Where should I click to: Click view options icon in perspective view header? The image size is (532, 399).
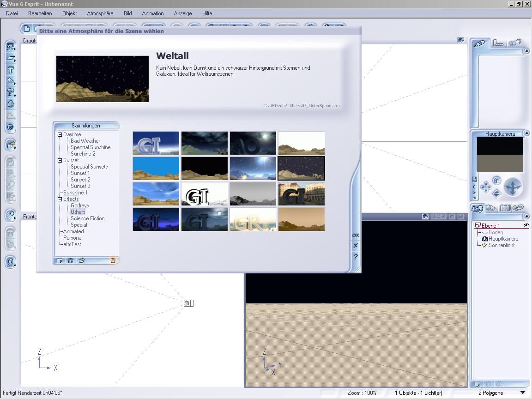coord(425,217)
